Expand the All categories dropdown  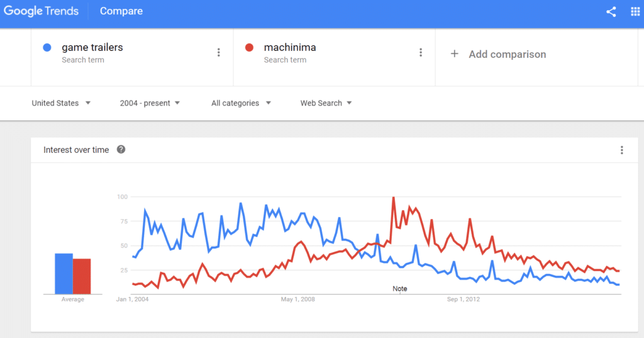(241, 103)
